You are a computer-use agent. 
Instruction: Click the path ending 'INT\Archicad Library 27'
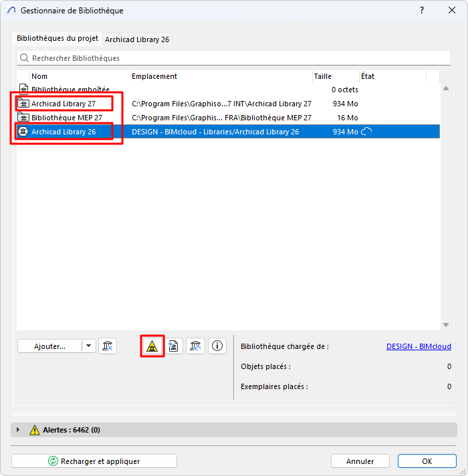221,104
